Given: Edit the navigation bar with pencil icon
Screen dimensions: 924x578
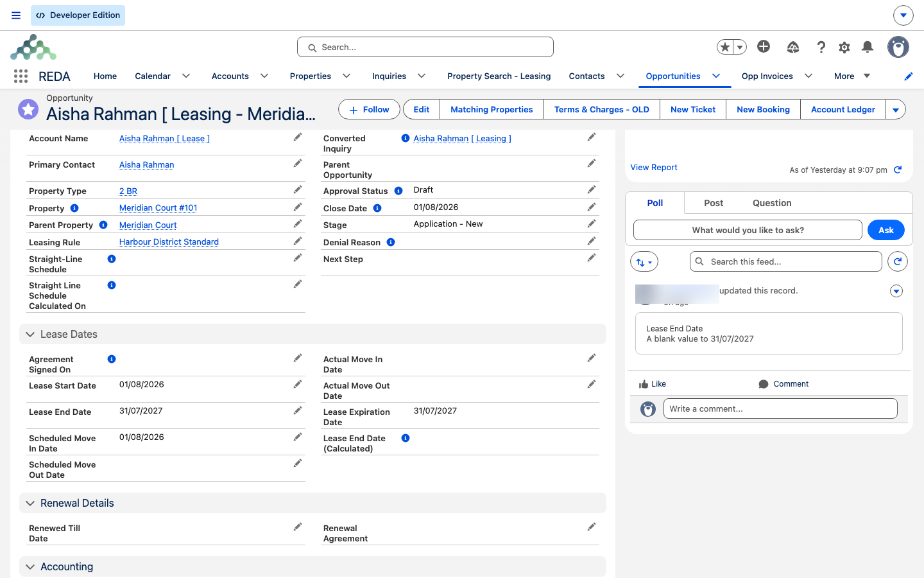Looking at the screenshot, I should 909,76.
